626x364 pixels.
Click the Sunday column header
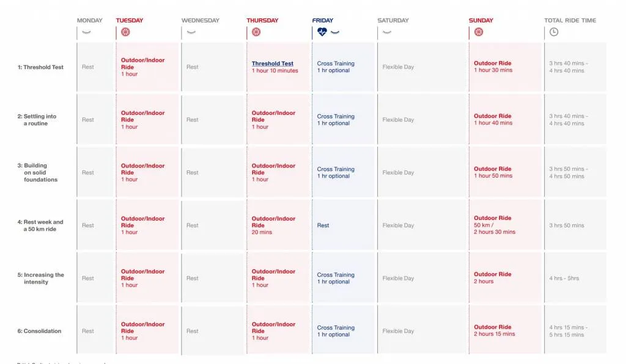(x=481, y=21)
